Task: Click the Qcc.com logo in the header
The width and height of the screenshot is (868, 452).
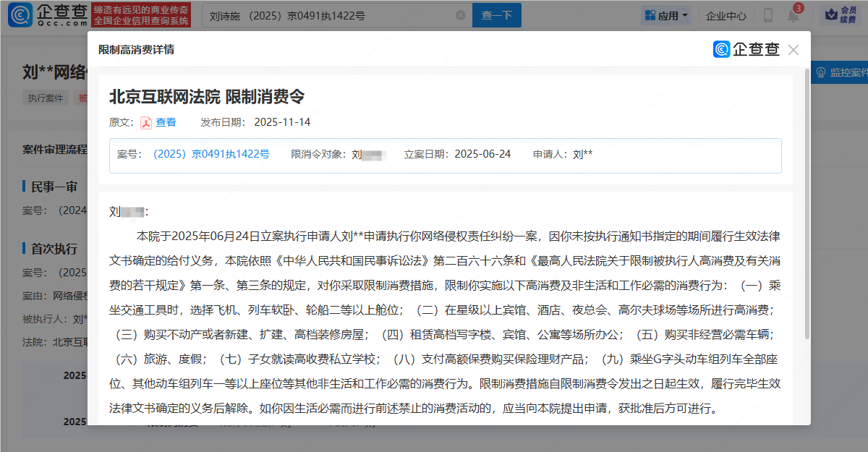Action: click(x=48, y=15)
